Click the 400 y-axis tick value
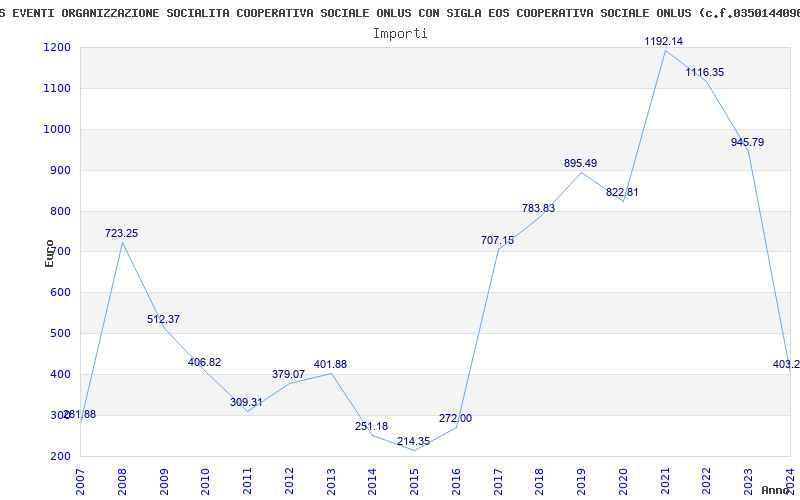 60,374
